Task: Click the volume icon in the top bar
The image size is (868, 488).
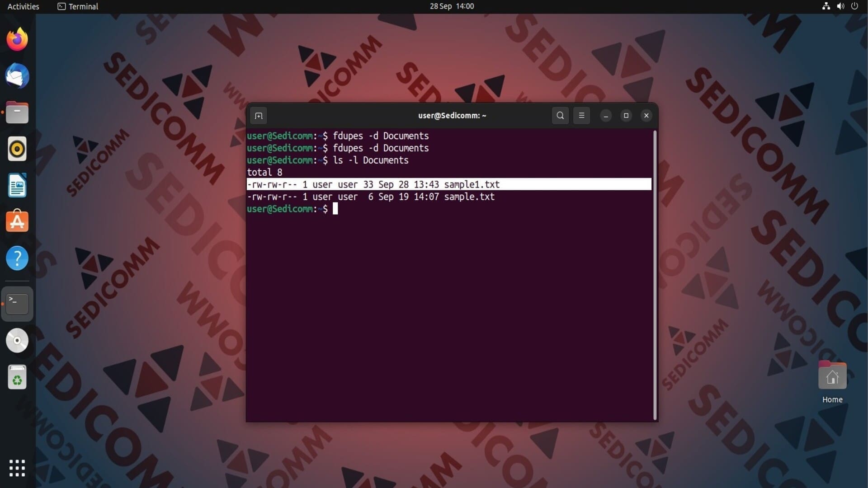Action: 840,6
